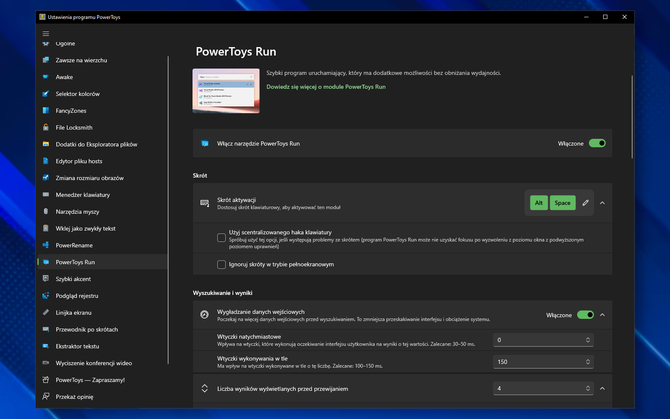Toggle the Wygładzanie danych wejściowych switch

pyautogui.click(x=585, y=315)
